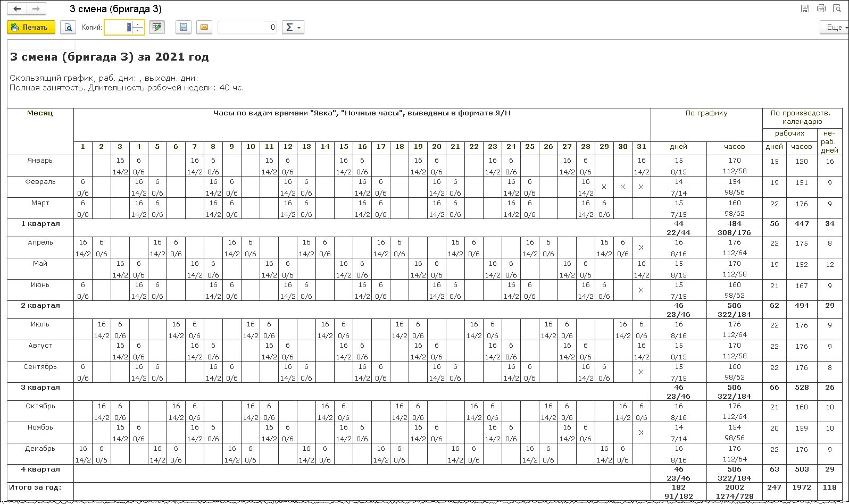Select the Май row label
The height and width of the screenshot is (504, 849).
tap(40, 263)
